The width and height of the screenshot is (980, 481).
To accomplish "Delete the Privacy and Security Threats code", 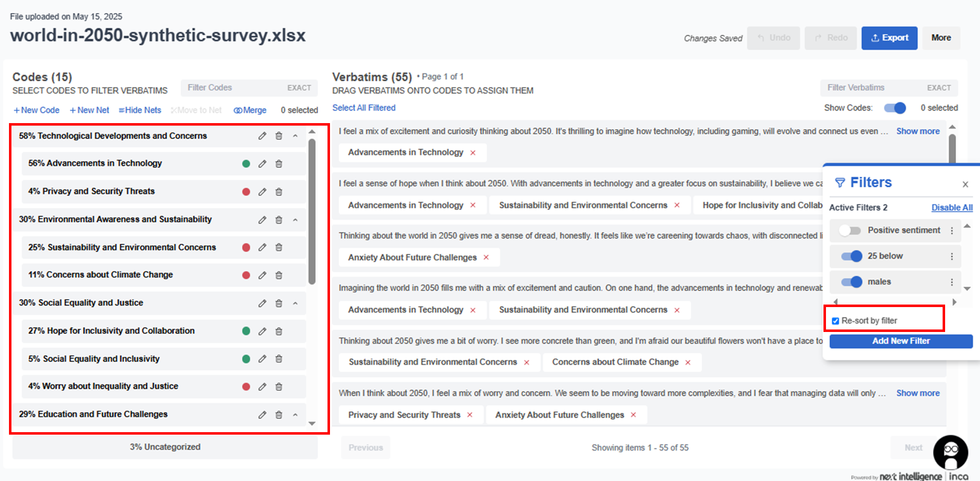I will pyautogui.click(x=279, y=192).
